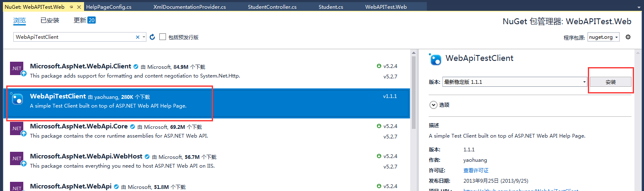
Task: Click the 69.2M 个下载 download count
Action: point(186,127)
